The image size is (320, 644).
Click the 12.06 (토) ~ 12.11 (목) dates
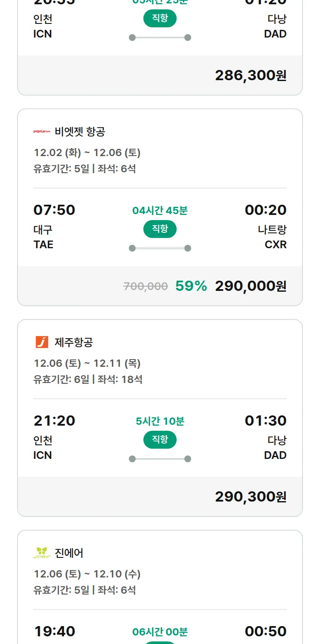[x=87, y=363]
